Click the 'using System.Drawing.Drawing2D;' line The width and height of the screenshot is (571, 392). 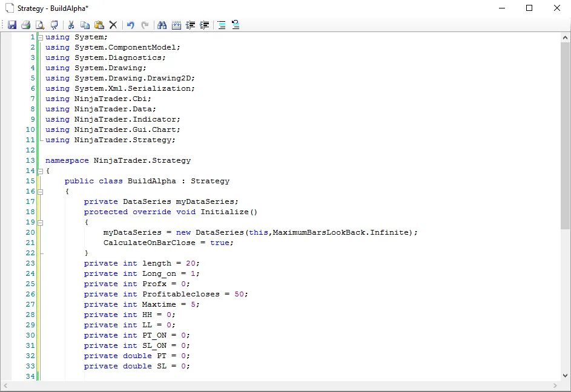tap(120, 78)
